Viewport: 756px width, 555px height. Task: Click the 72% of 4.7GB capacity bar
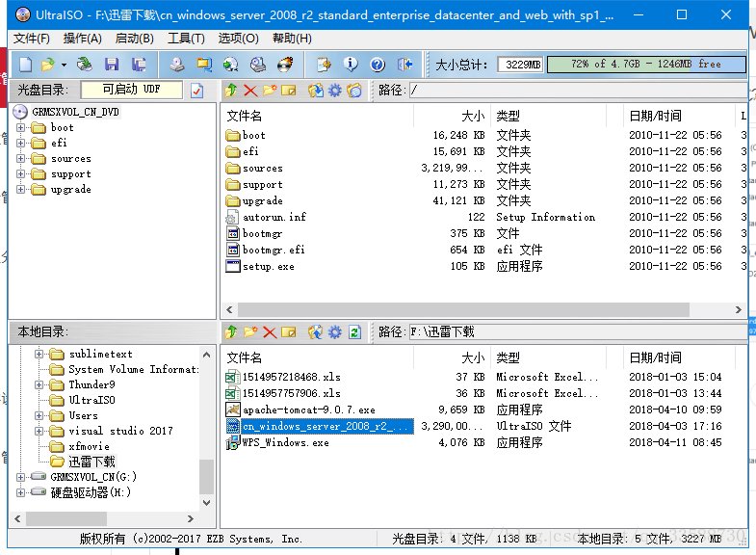pos(646,65)
